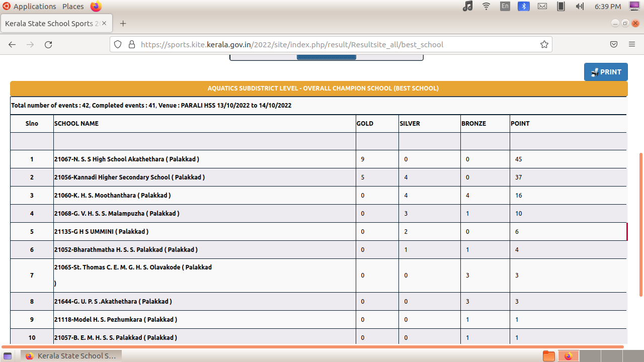Click the lock icon for site information
644x362 pixels.
tap(132, 44)
